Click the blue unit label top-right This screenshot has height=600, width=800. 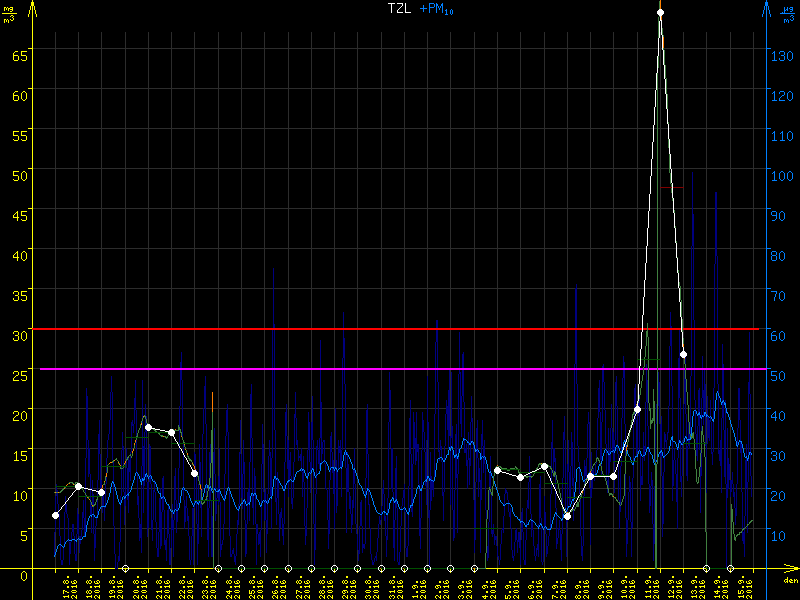789,13
